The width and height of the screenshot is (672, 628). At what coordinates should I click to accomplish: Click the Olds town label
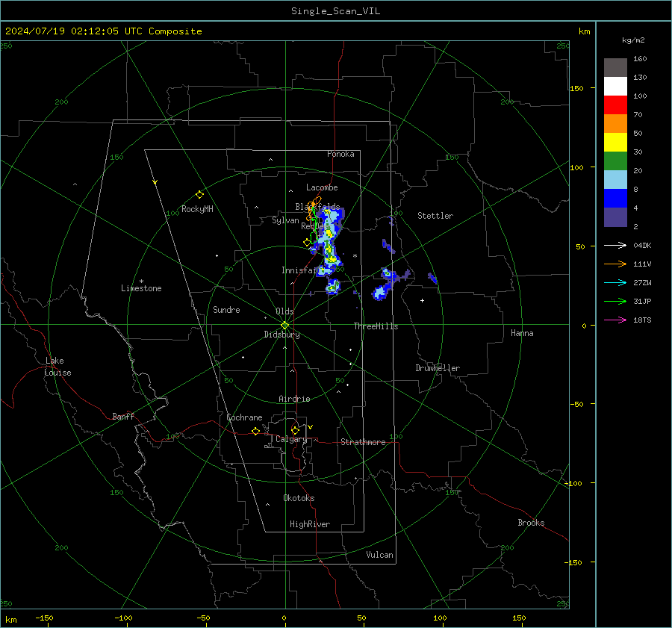(284, 311)
